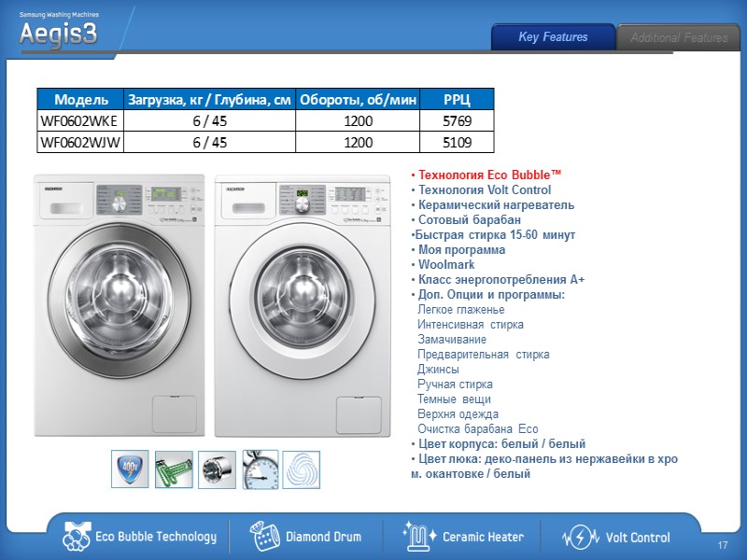Screen dimensions: 747x560
Task: Click the Ceramic Heater footer icon
Action: pos(418,536)
